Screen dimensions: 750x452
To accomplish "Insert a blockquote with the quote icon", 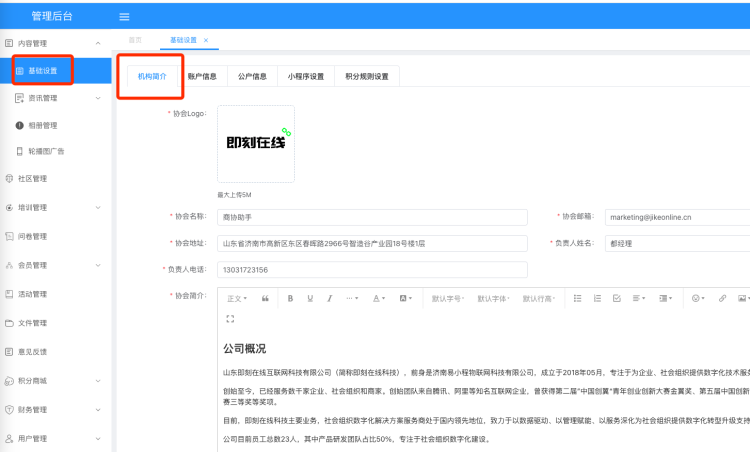I will point(265,298).
